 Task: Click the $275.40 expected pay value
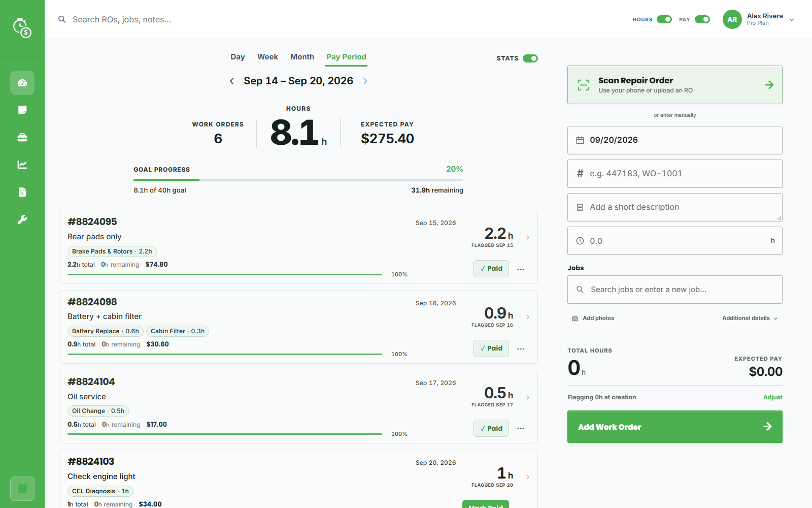click(387, 139)
